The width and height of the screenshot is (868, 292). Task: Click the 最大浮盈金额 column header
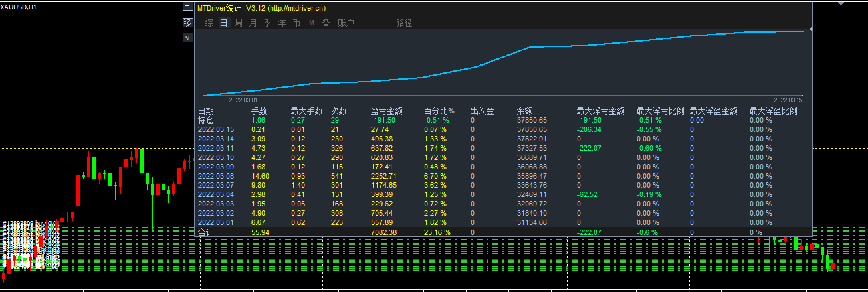pyautogui.click(x=714, y=111)
